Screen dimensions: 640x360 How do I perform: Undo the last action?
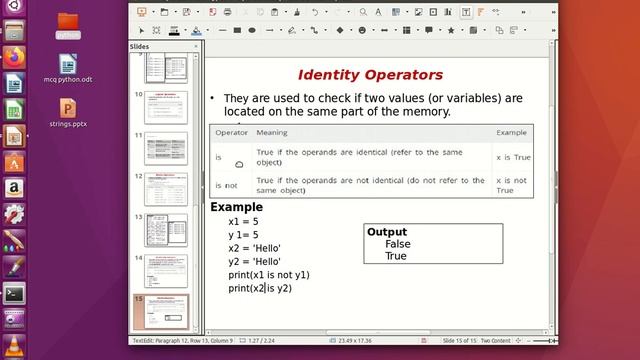pos(315,12)
